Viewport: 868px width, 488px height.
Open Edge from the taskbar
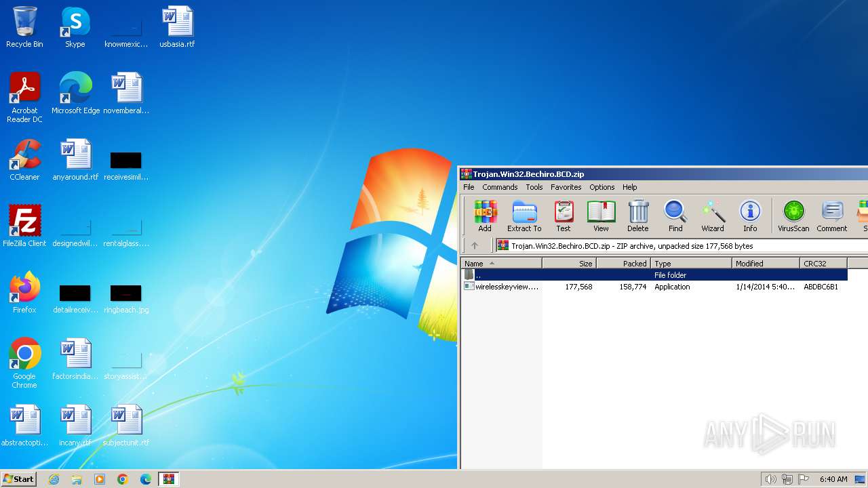pyautogui.click(x=146, y=479)
